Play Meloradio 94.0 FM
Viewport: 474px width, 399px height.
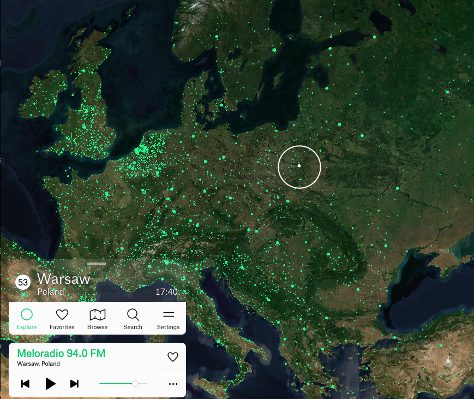point(50,384)
